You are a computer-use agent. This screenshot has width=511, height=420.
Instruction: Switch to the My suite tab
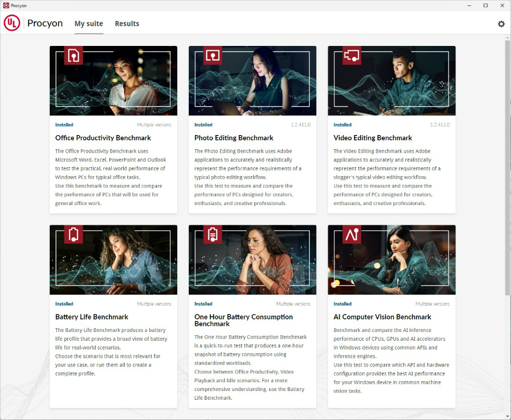pyautogui.click(x=89, y=24)
